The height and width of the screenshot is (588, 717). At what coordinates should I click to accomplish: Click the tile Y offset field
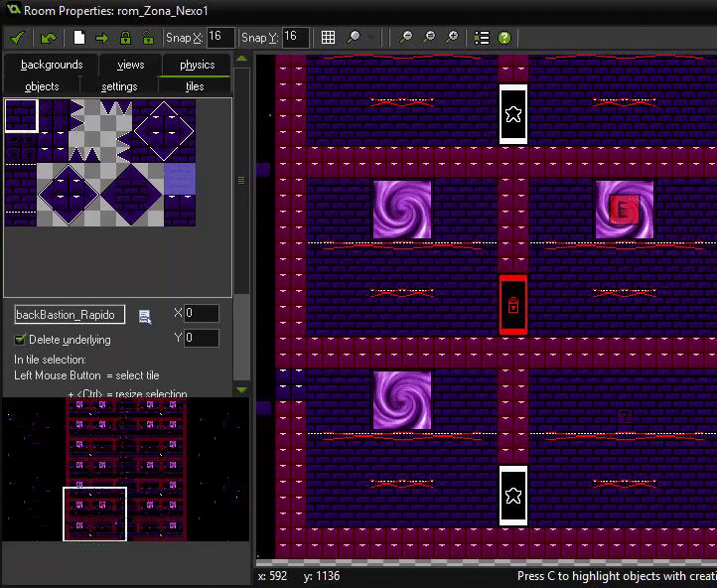pos(202,338)
